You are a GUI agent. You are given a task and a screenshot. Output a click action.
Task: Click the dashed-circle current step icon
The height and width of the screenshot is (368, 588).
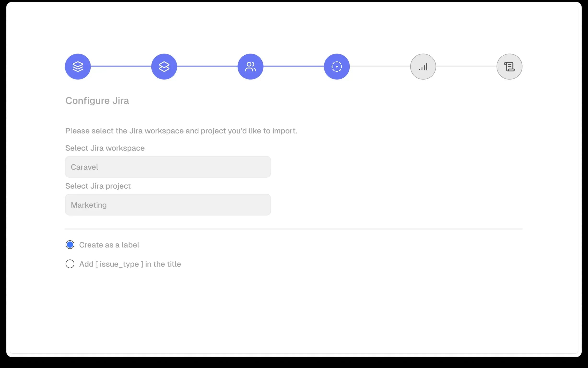[x=337, y=66]
